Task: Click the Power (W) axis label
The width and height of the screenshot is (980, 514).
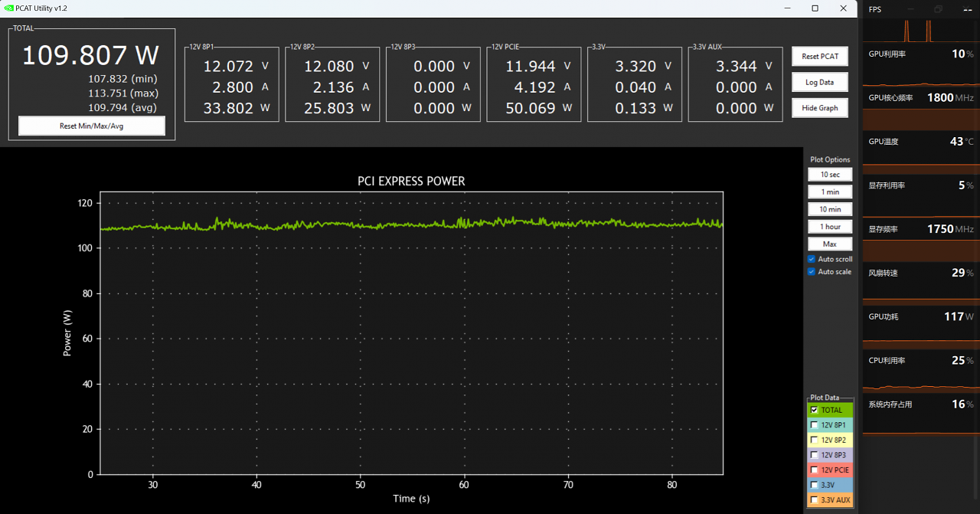Action: (67, 332)
